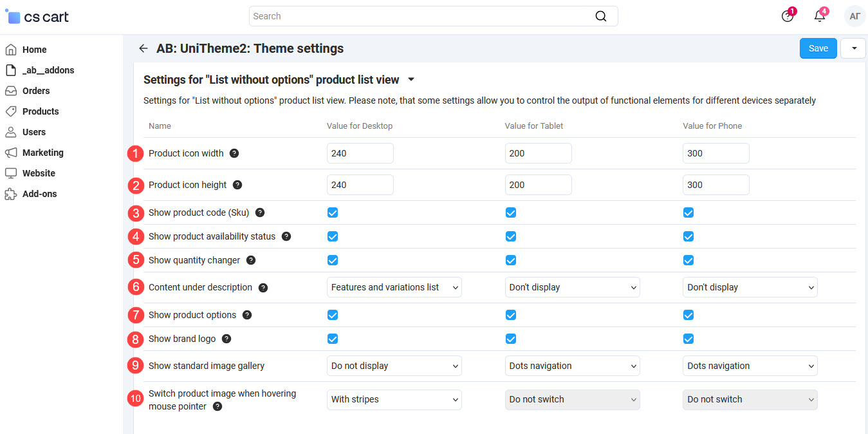This screenshot has width=868, height=434.
Task: Go to Marketing in the sidebar
Action: (x=42, y=153)
